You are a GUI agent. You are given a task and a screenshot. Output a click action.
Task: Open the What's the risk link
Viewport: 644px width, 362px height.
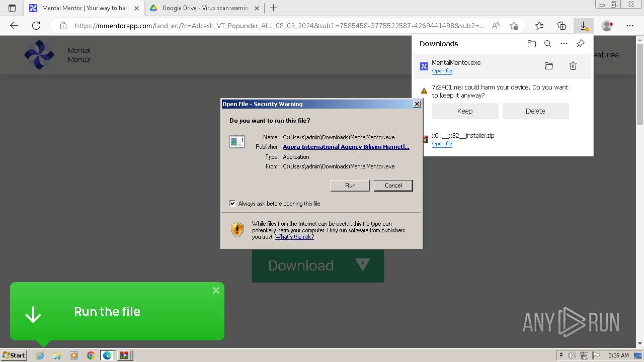294,237
